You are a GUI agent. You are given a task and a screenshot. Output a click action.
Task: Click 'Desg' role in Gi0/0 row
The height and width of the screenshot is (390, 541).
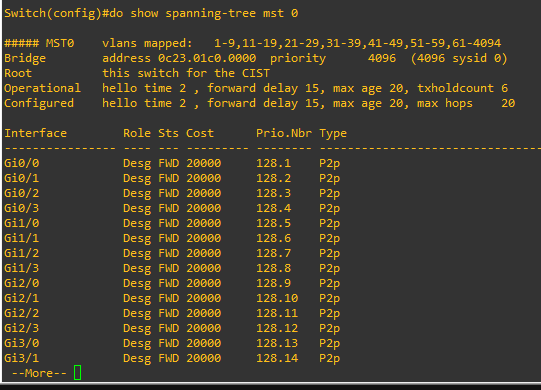click(137, 164)
